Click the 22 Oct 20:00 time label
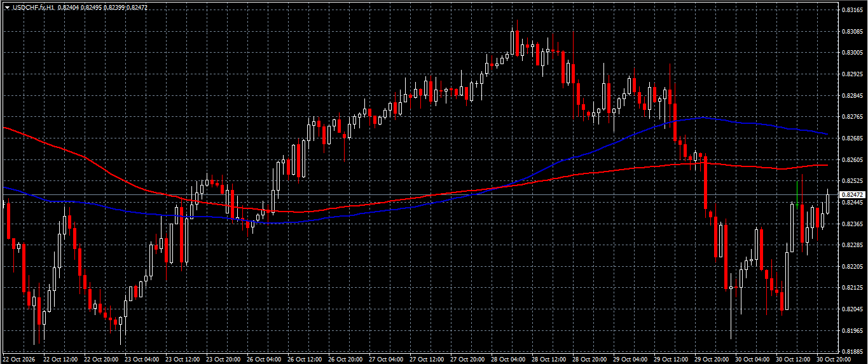This screenshot has width=868, height=364. (x=101, y=360)
